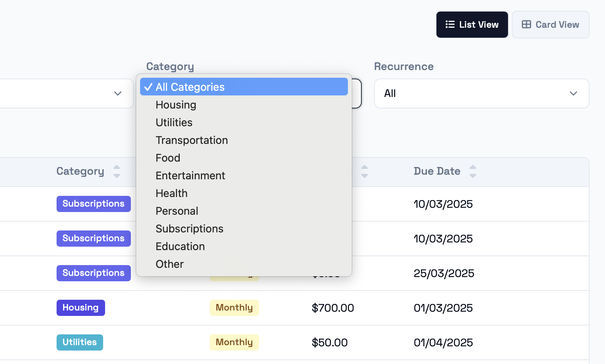The width and height of the screenshot is (605, 364).
Task: Pick Utilities in the category dropdown
Action: pos(174,122)
